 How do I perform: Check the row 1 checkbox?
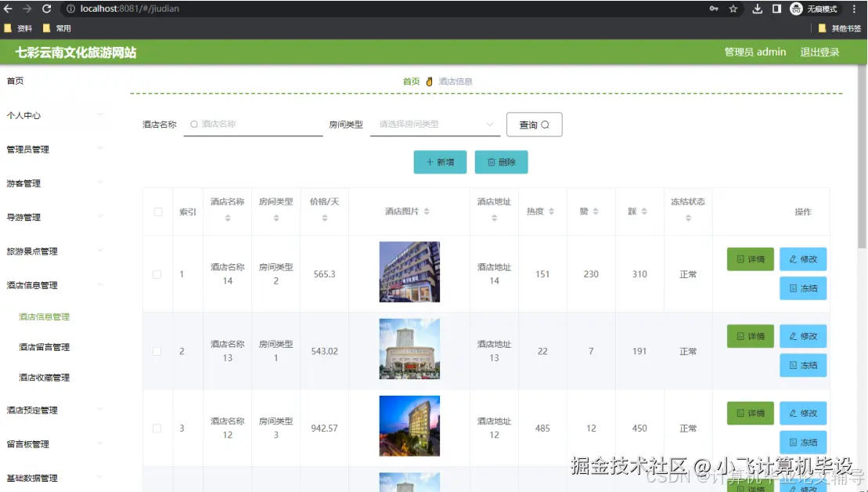tap(157, 274)
